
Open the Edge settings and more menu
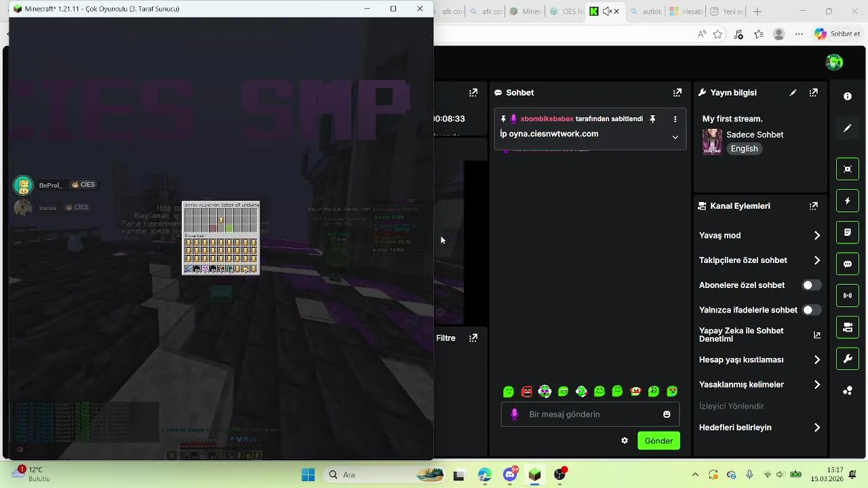800,34
